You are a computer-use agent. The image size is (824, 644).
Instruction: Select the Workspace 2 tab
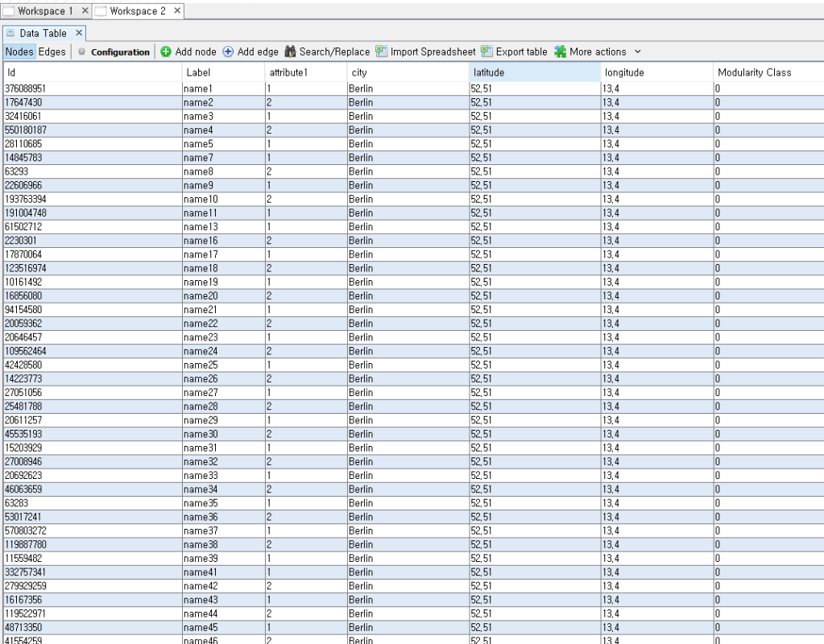(138, 11)
